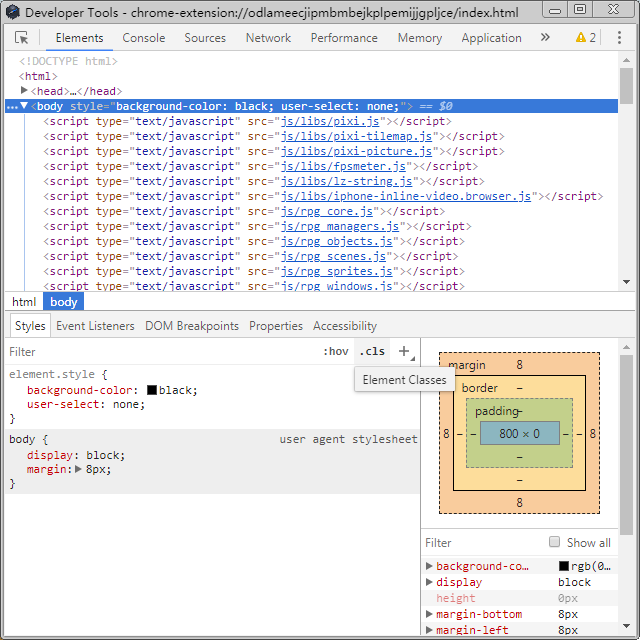Select the Properties sub-tab
This screenshot has height=640, width=640.
(x=276, y=326)
